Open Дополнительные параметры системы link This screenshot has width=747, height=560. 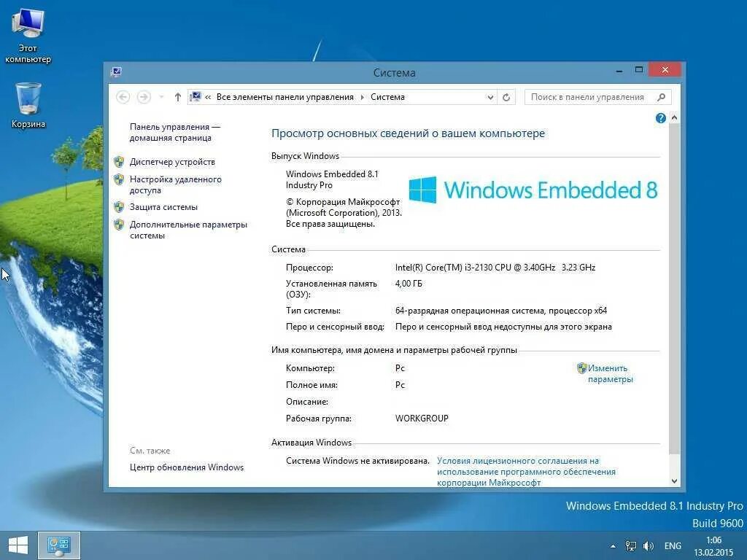click(x=188, y=230)
